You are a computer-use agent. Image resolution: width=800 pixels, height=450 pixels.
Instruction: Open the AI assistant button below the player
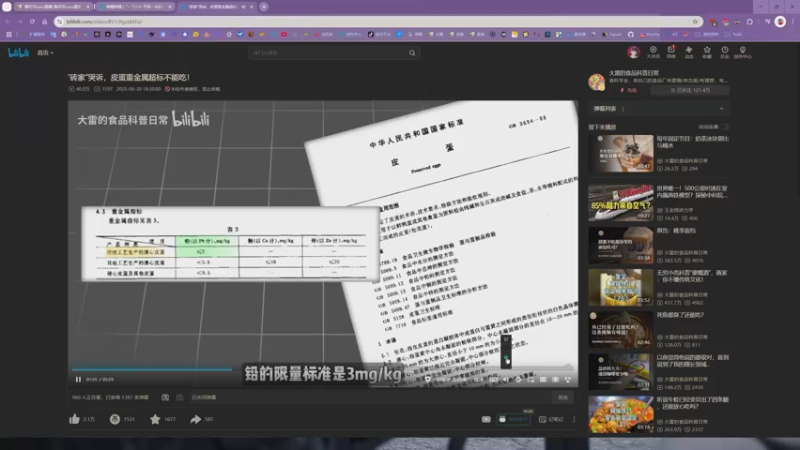tap(513, 419)
